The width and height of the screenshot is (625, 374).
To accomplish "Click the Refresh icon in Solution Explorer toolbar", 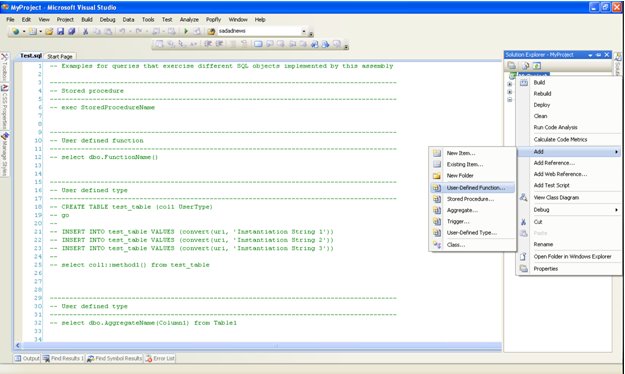I will point(537,65).
